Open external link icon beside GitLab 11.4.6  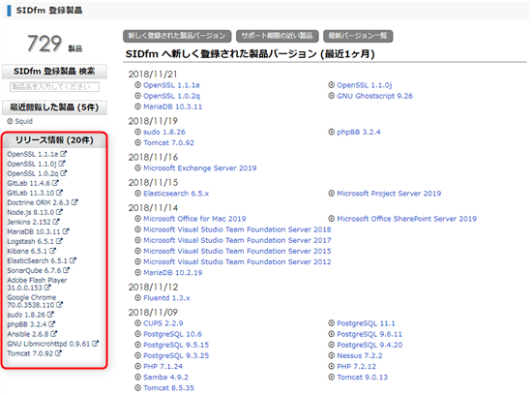pos(55,183)
